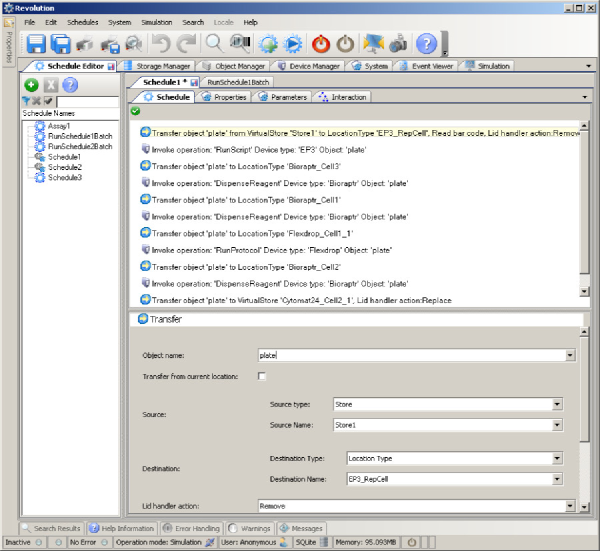600x551 pixels.
Task: Click the Undo arrow in the toolbar
Action: [161, 44]
